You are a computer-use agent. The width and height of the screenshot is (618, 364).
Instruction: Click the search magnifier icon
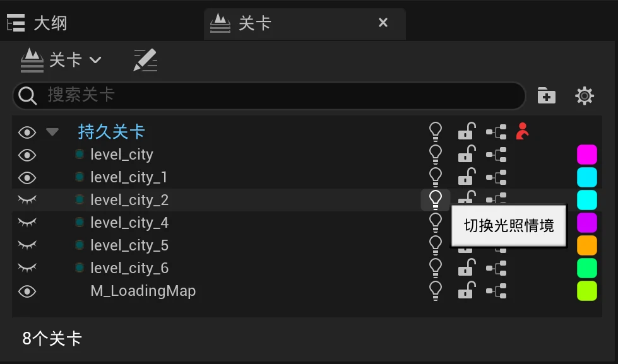27,96
